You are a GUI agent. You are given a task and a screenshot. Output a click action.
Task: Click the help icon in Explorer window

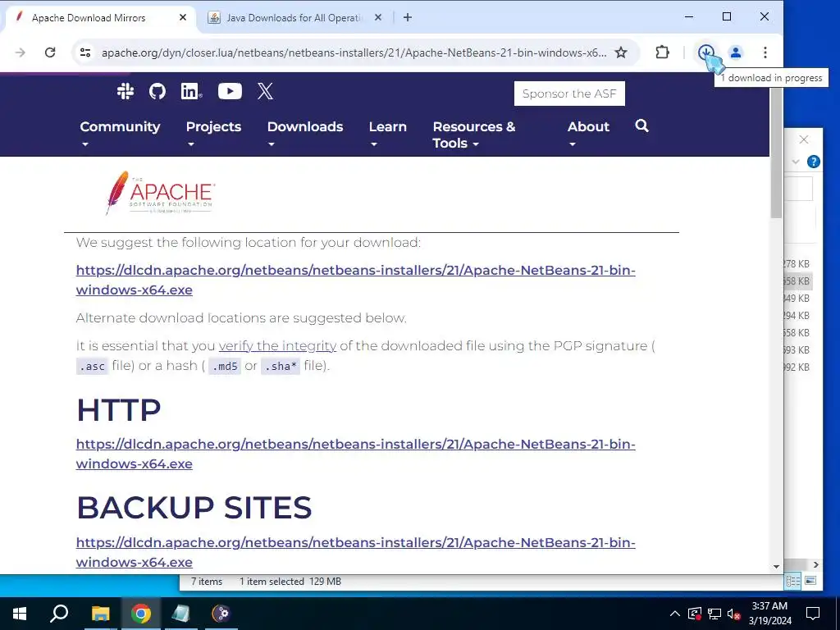tap(813, 162)
